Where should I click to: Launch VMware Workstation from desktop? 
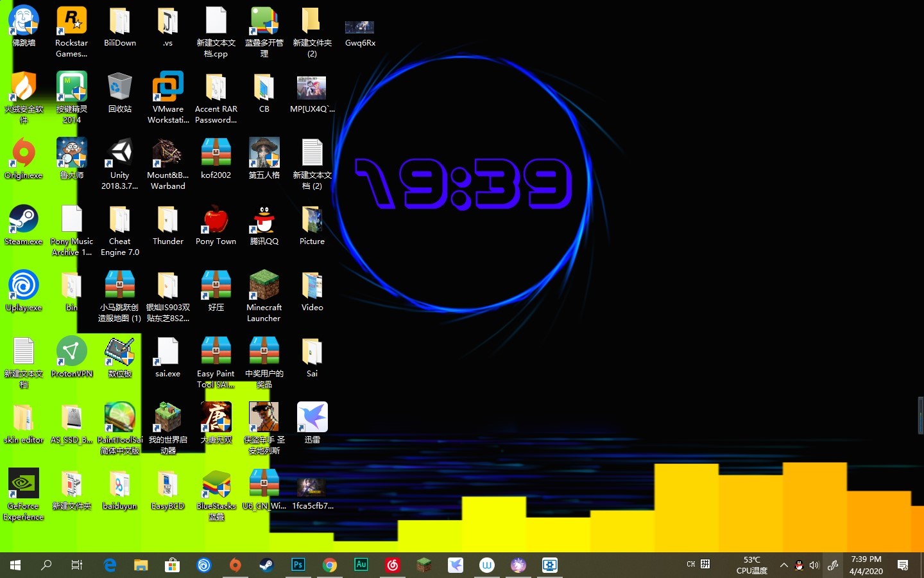click(x=167, y=98)
